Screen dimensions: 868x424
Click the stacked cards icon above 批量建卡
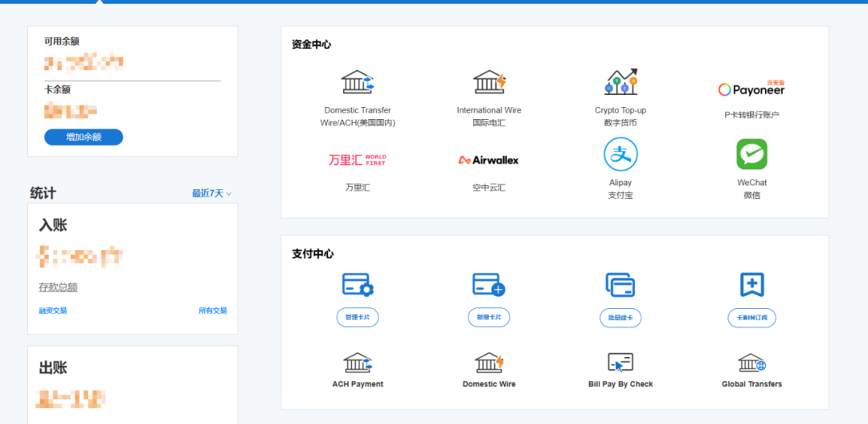pyautogui.click(x=620, y=285)
